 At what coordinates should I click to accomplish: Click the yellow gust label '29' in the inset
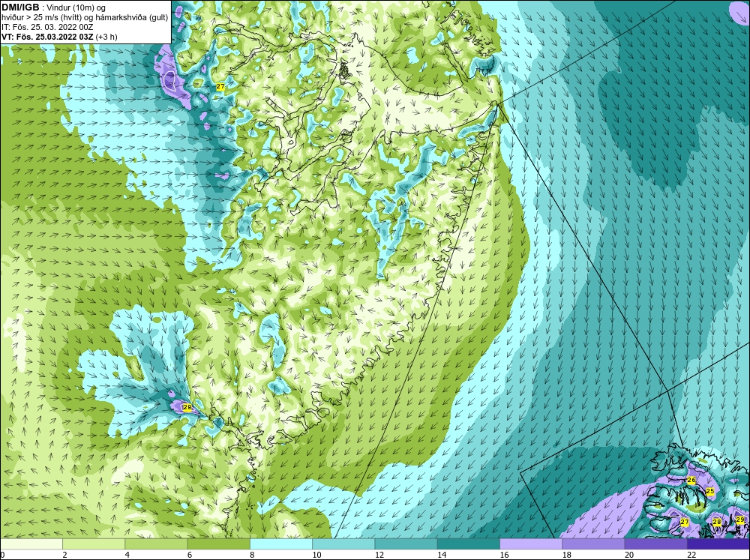tap(740, 520)
